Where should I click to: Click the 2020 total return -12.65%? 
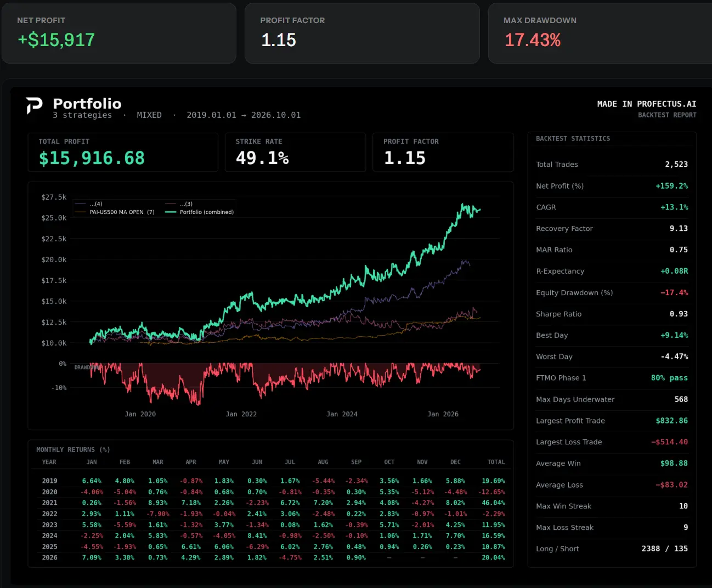(x=491, y=492)
